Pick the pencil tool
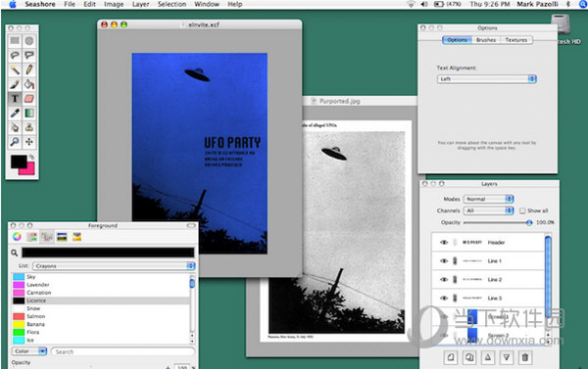 tap(29, 69)
